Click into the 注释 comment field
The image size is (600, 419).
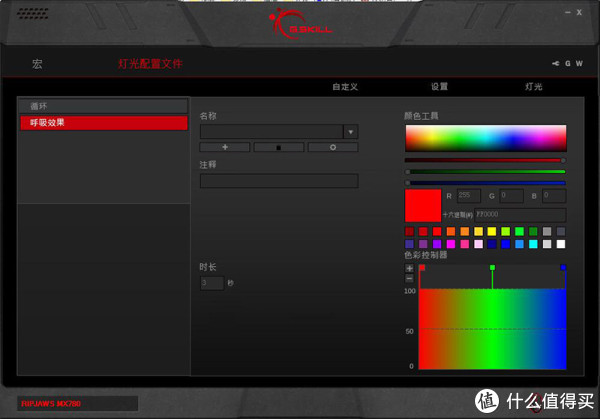[279, 181]
